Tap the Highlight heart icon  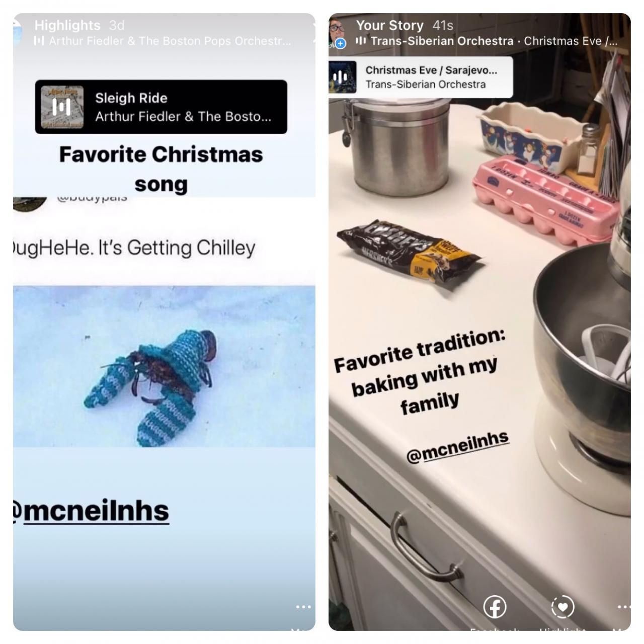click(x=562, y=607)
